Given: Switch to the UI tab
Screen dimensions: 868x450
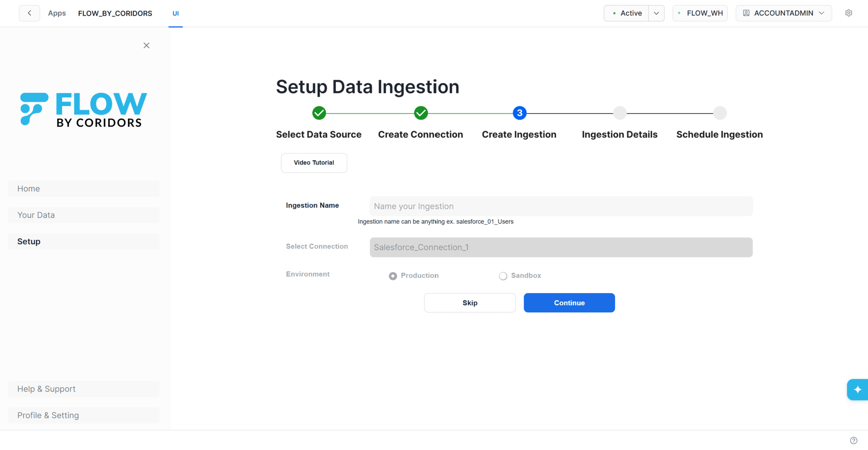Looking at the screenshot, I should coord(176,14).
